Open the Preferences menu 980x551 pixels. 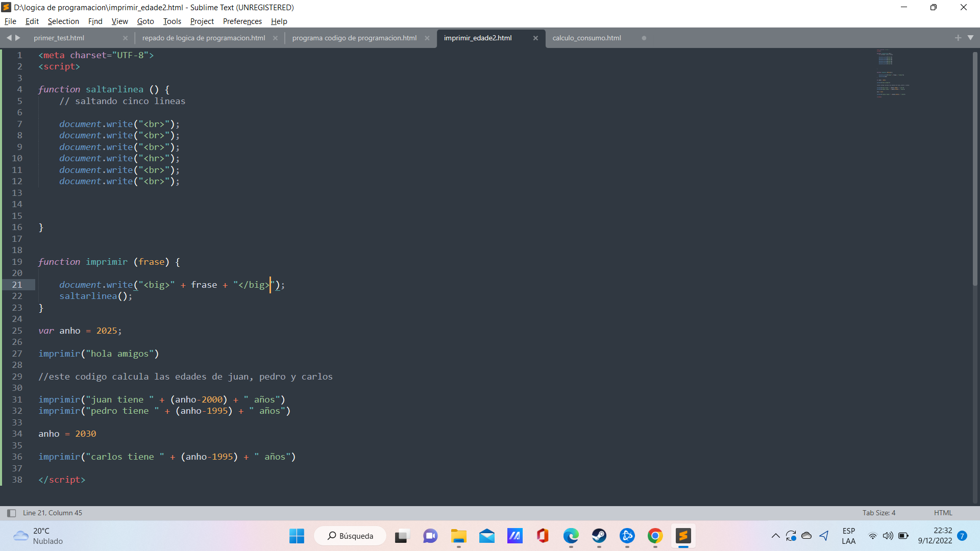[242, 21]
